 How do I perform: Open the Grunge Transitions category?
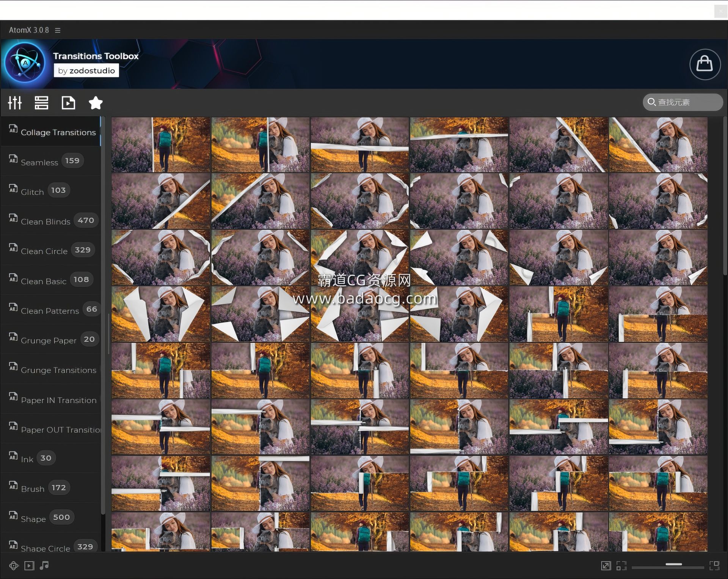coord(51,369)
